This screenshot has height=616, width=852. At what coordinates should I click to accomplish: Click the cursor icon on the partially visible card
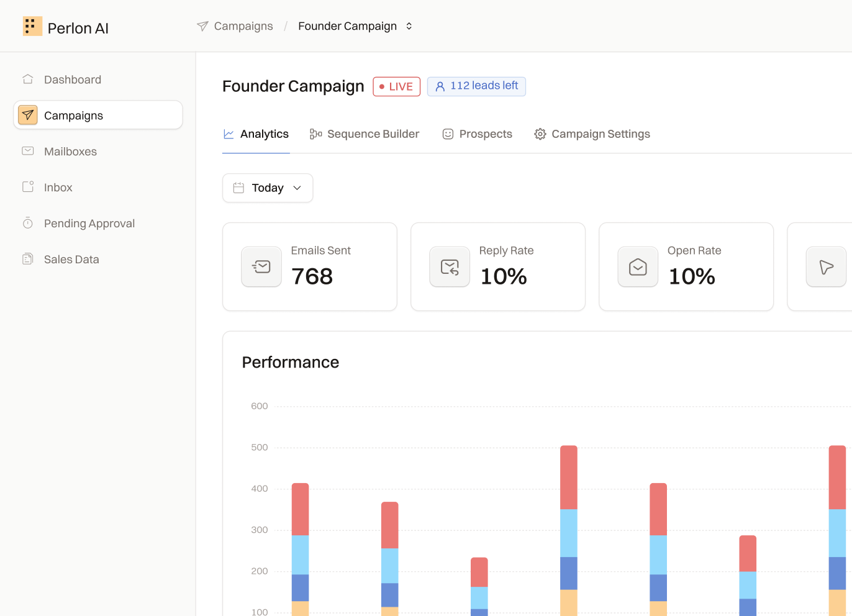[826, 267]
